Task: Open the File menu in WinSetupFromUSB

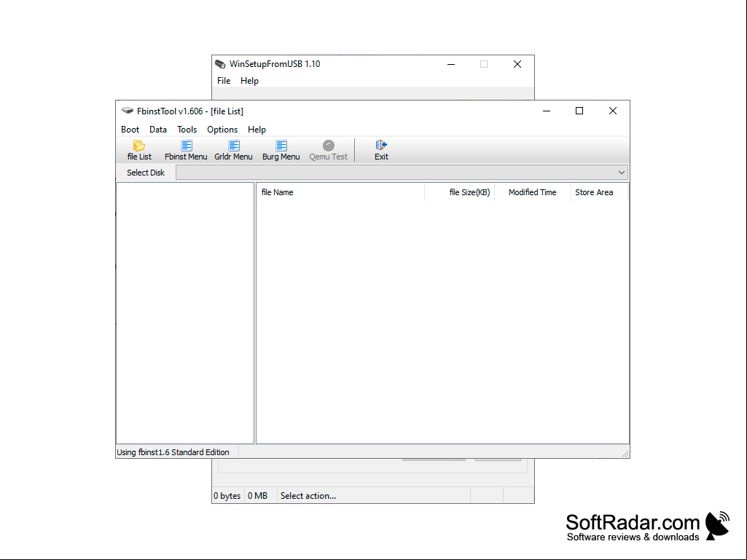Action: pyautogui.click(x=224, y=81)
